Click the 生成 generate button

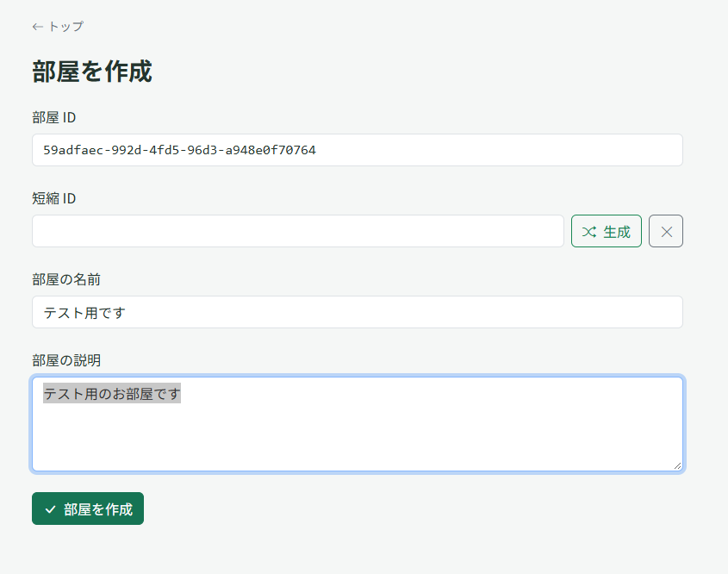[607, 231]
